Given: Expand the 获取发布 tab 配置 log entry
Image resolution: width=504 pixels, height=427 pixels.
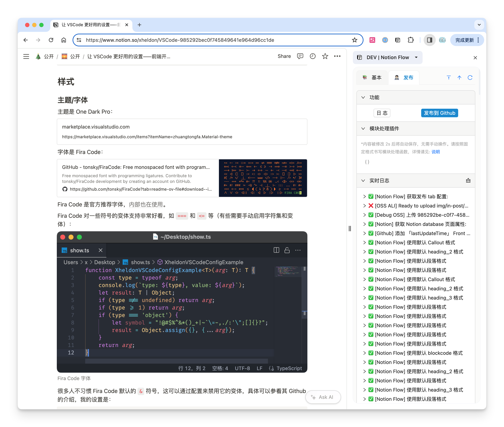Looking at the screenshot, I should pos(364,197).
